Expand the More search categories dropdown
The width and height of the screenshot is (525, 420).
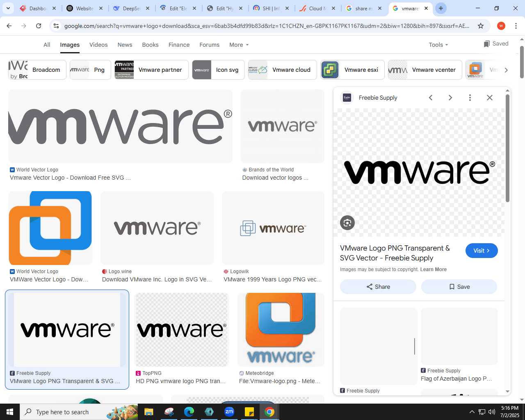pyautogui.click(x=239, y=45)
